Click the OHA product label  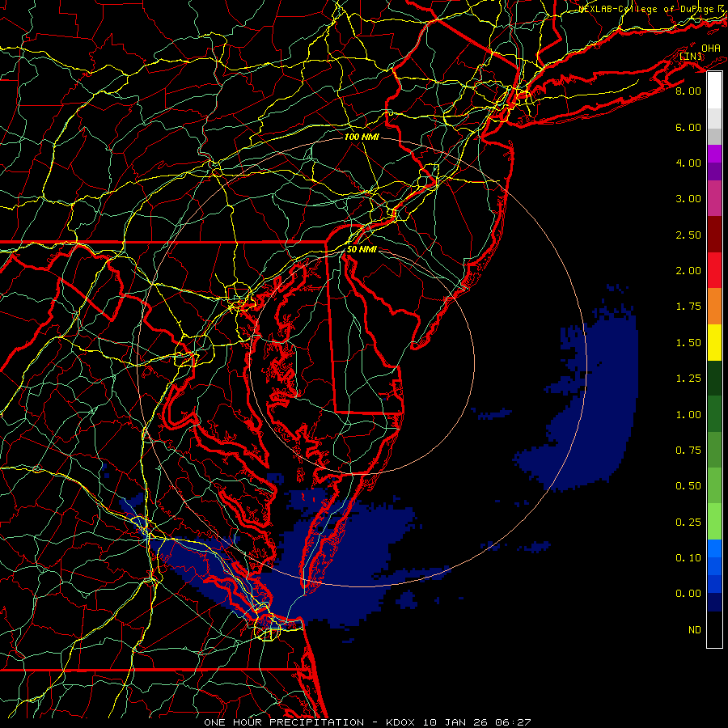click(711, 49)
